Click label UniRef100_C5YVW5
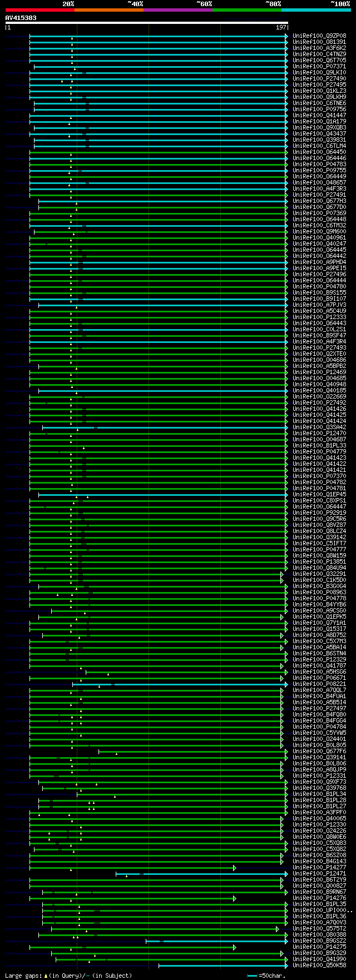This screenshot has width=356, height=980. click(319, 733)
